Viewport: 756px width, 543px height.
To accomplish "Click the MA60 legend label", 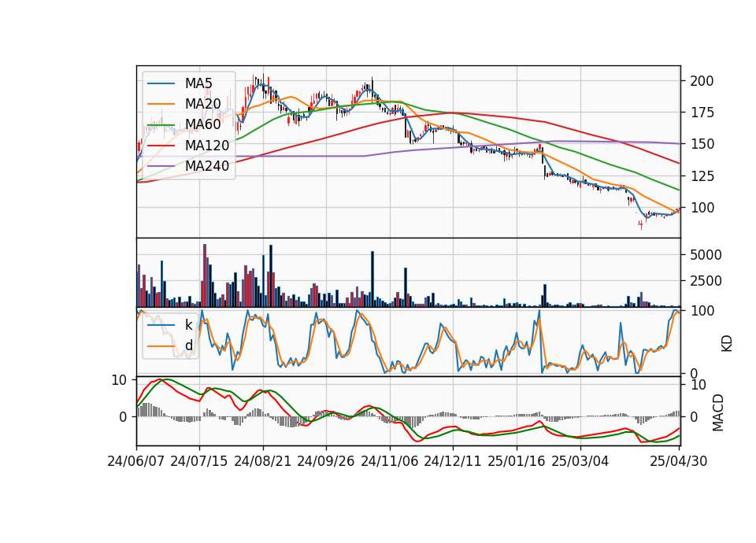I will [x=202, y=124].
